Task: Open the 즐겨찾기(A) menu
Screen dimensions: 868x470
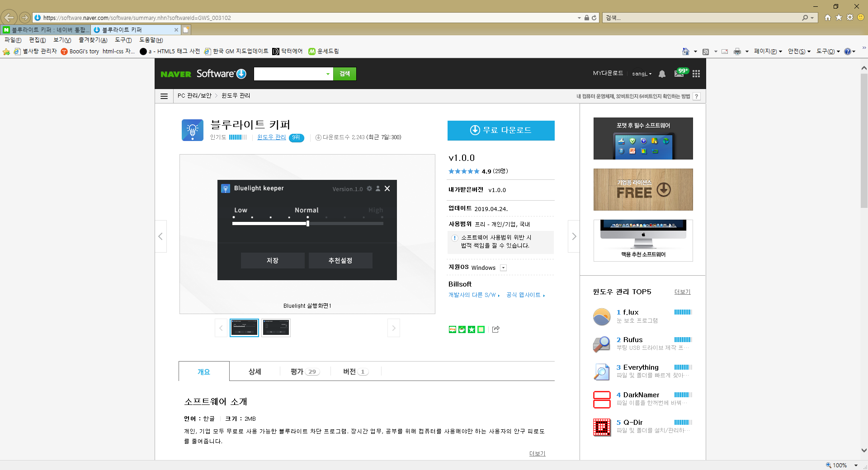Action: (x=93, y=40)
